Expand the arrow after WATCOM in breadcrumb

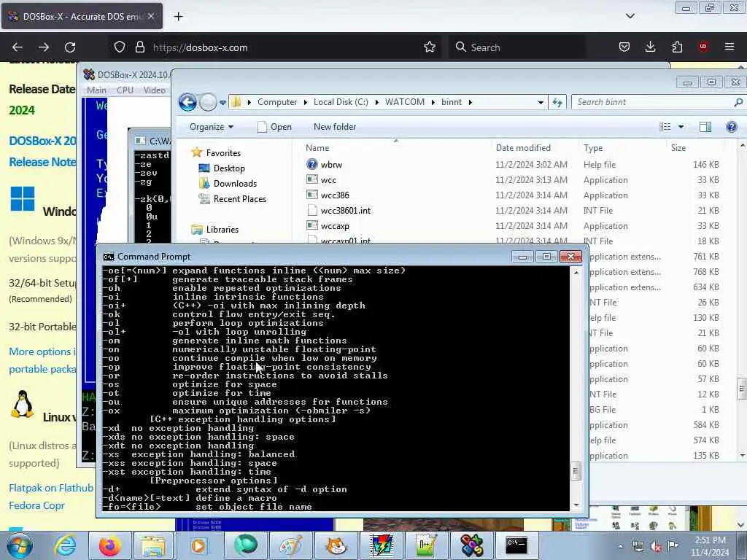pyautogui.click(x=433, y=102)
